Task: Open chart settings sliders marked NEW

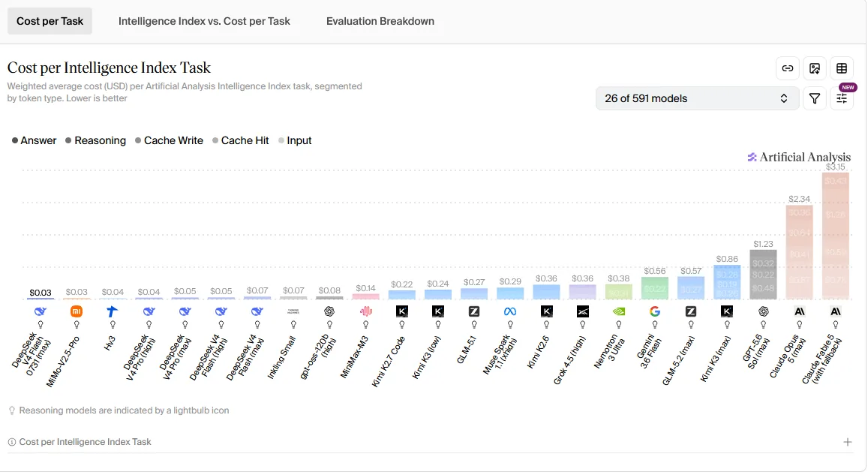Action: click(842, 98)
